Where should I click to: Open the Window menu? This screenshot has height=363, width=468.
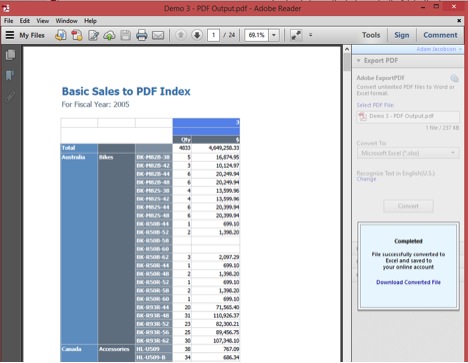coord(67,21)
